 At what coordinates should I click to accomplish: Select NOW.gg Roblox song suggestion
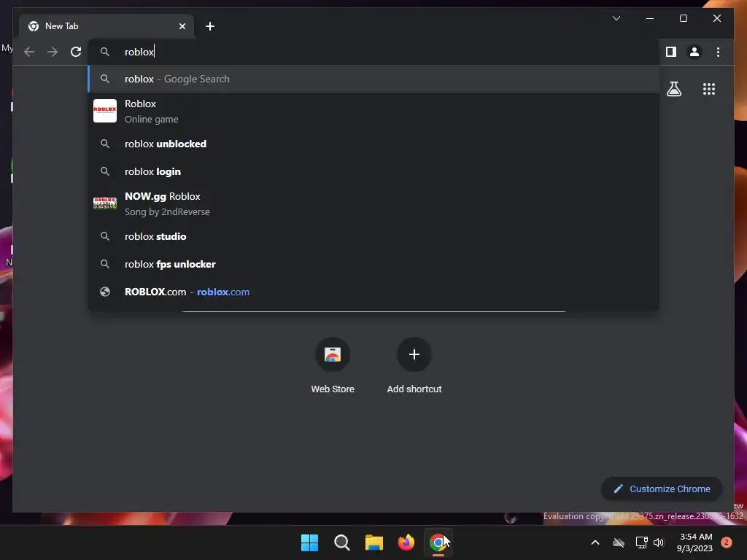pyautogui.click(x=373, y=204)
